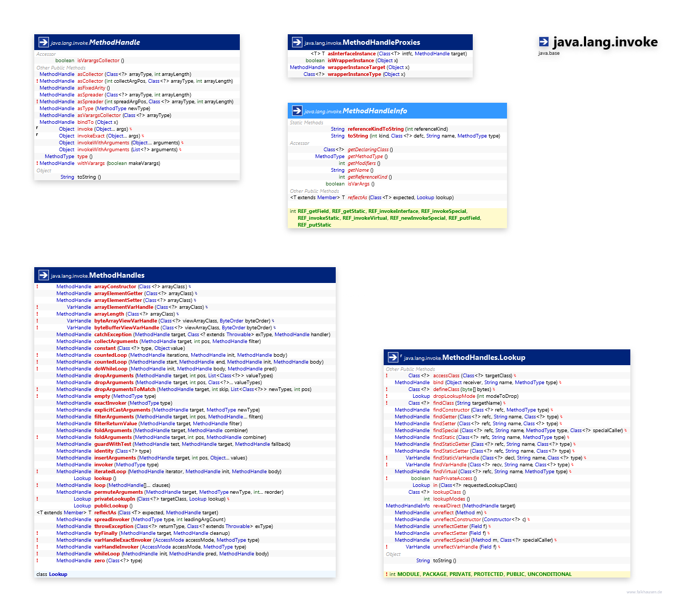This screenshot has height=616, width=692.
Task: Click the arrow icon beside MethodHandleInfo header
Action: (x=297, y=111)
